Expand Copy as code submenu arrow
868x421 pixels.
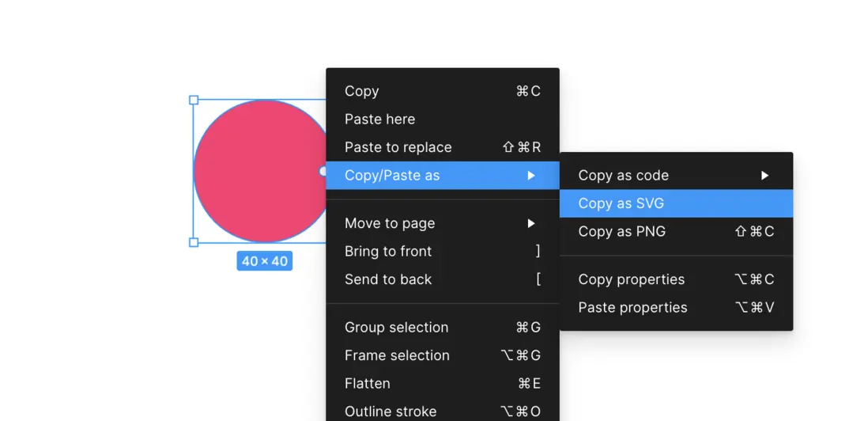764,176
